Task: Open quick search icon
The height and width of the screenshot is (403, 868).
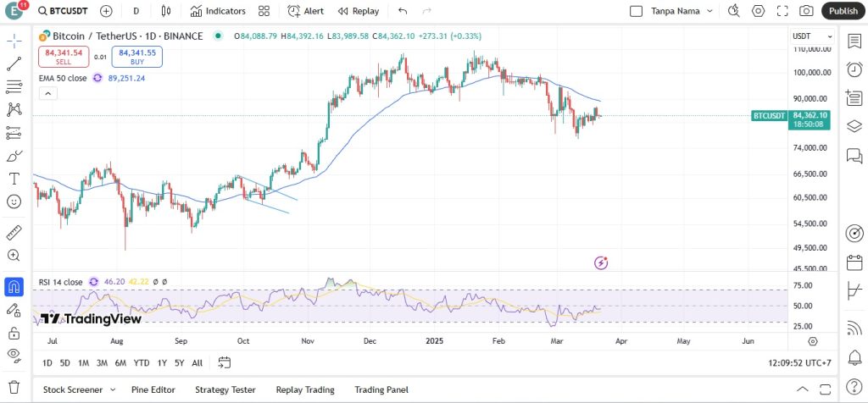Action: tap(734, 11)
